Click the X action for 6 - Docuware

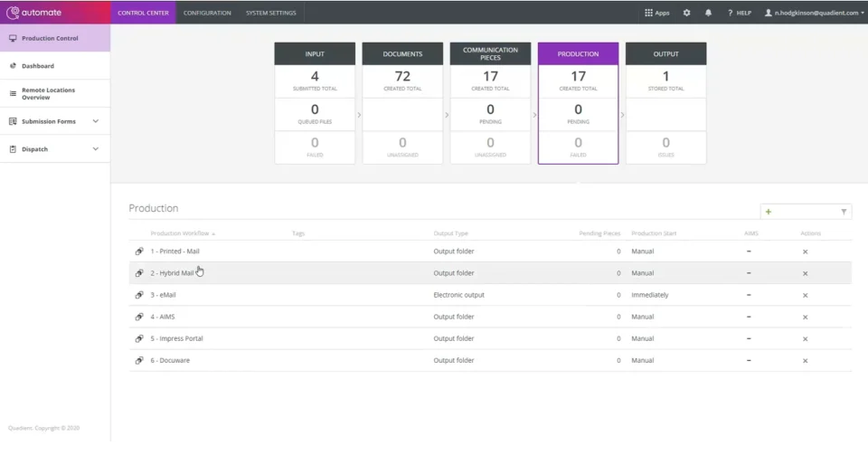tap(806, 361)
